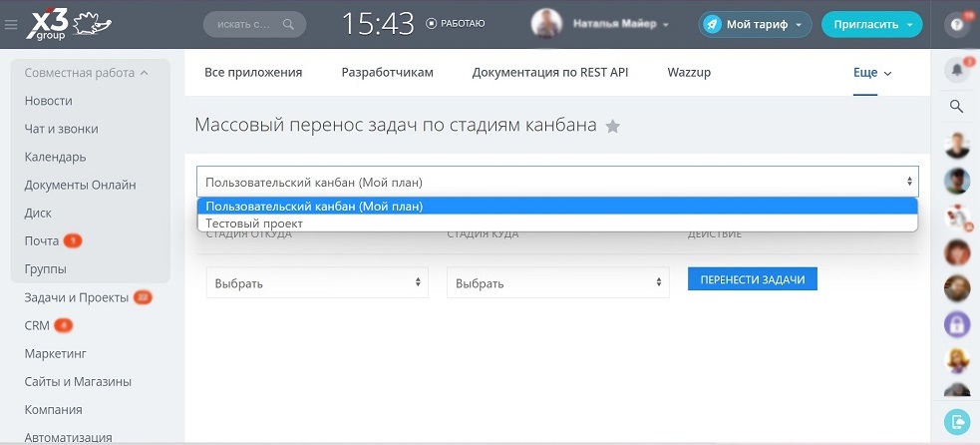
Task: Select Пользовательский канбан (Мой план) option
Action: click(557, 207)
